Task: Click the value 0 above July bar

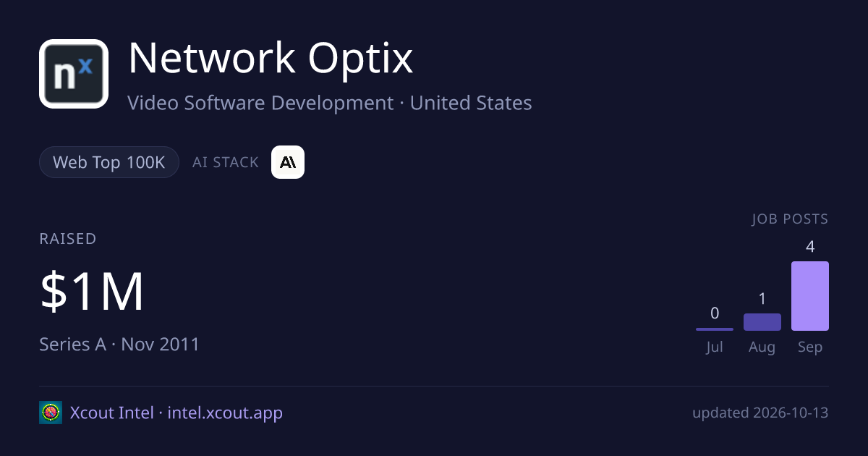Action: 715,313
